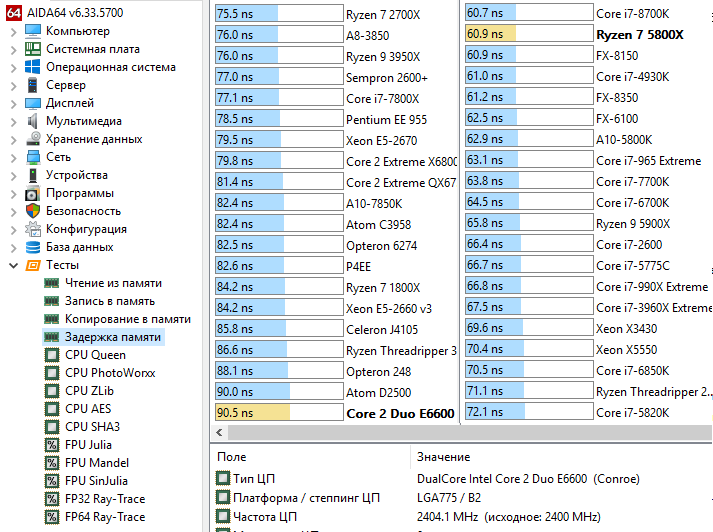Click the Чтение из памяти memory icon
Image resolution: width=713 pixels, height=532 pixels.
pos(52,283)
